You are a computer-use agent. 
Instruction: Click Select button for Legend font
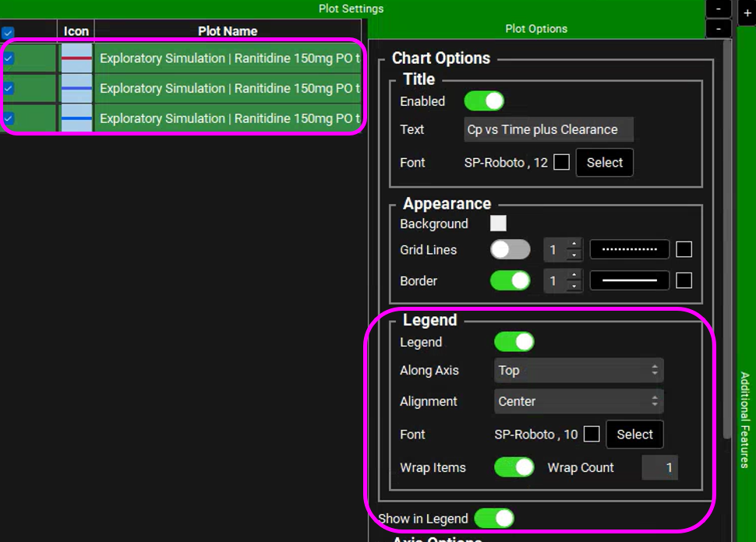pyautogui.click(x=634, y=435)
